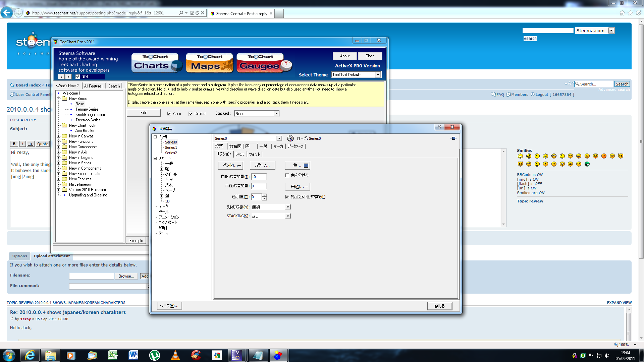Toggle the GDI+ checkbox

pyautogui.click(x=78, y=77)
